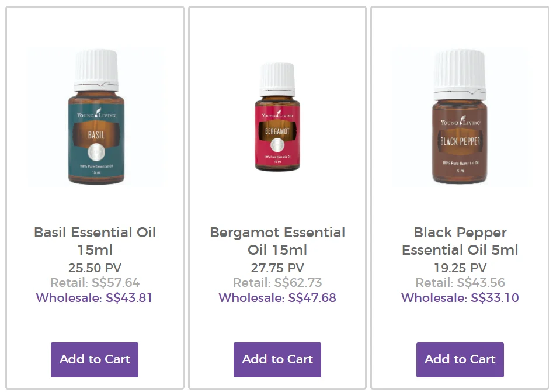Click the Young Living logo on the Basil bottle
This screenshot has width=553, height=392.
(96, 113)
